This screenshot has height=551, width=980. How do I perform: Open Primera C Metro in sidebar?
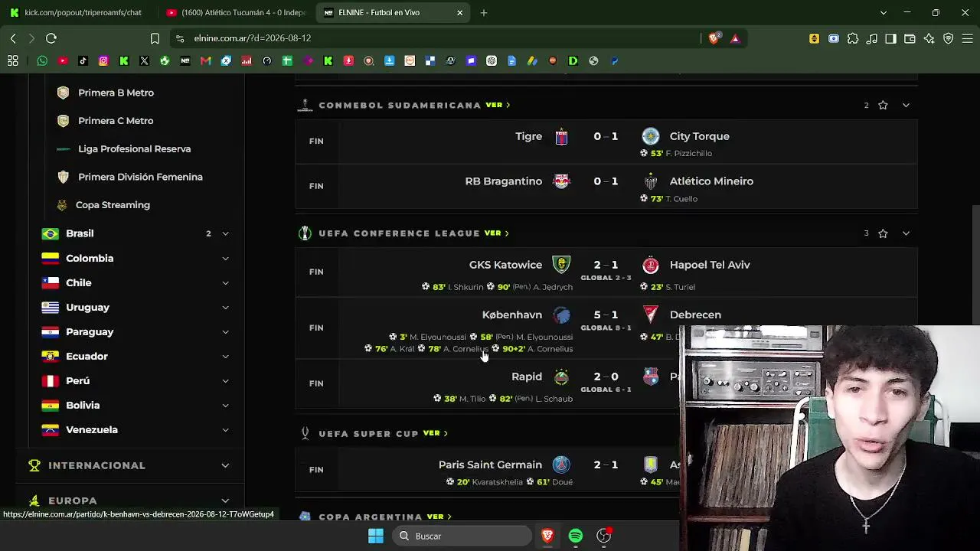(116, 121)
